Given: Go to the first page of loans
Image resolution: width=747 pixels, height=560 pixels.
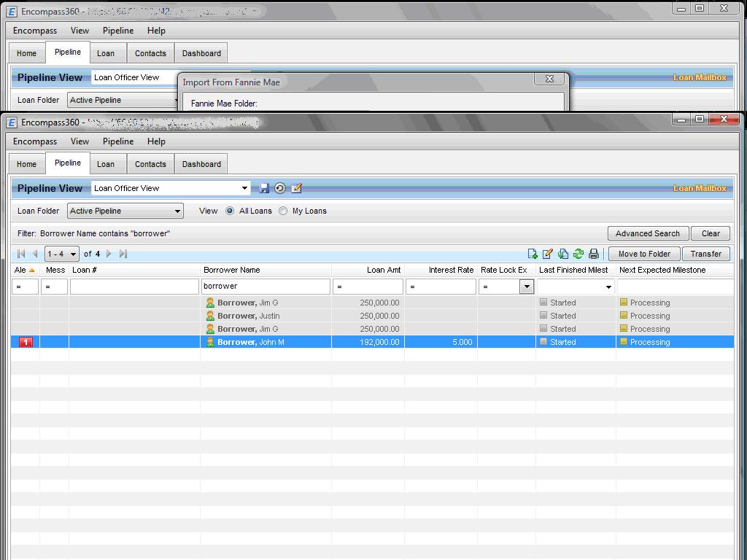Looking at the screenshot, I should [x=21, y=254].
